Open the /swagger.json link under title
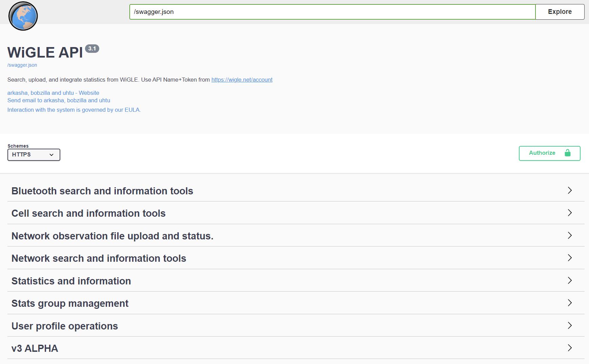The image size is (589, 364). tap(22, 65)
